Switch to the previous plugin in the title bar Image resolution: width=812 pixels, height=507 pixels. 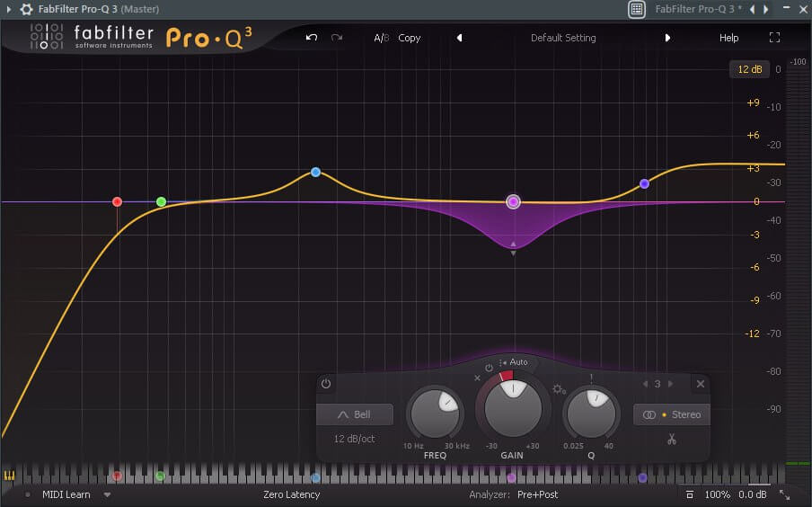click(752, 9)
